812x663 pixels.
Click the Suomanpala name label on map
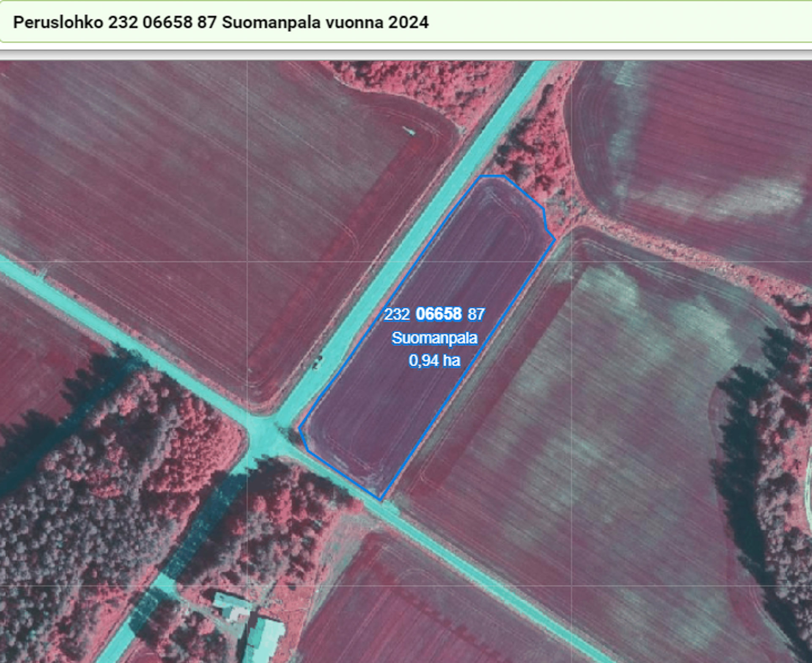click(434, 338)
